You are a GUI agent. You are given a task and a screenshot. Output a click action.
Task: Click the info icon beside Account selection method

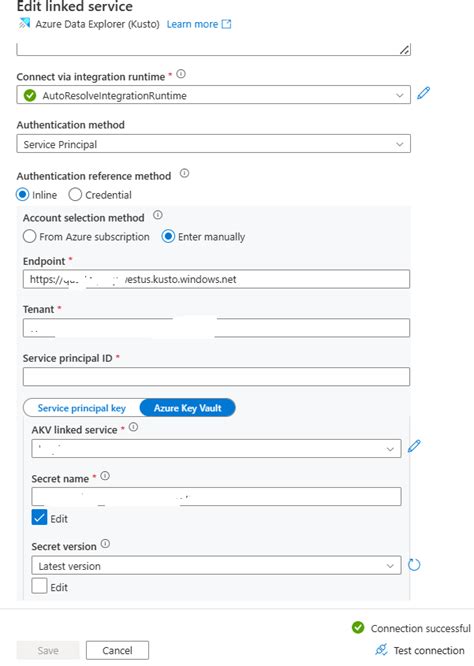tap(158, 215)
